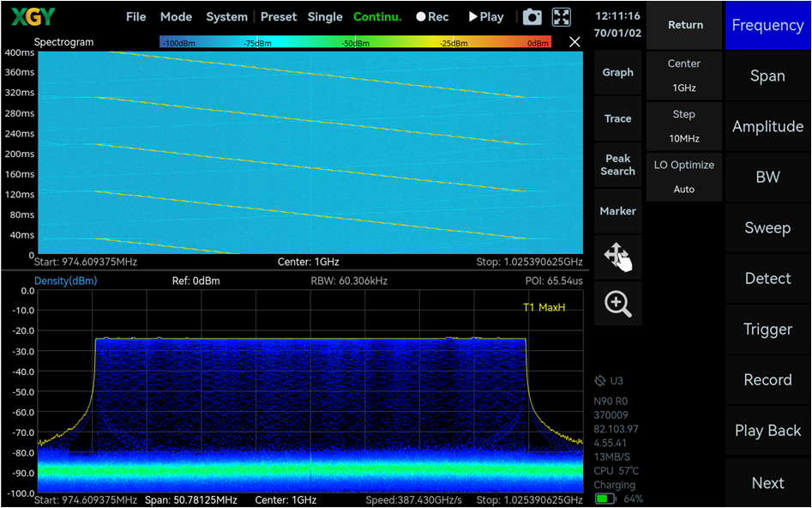The image size is (812, 508).
Task: Click the U3 connection status icon
Action: coord(599,381)
